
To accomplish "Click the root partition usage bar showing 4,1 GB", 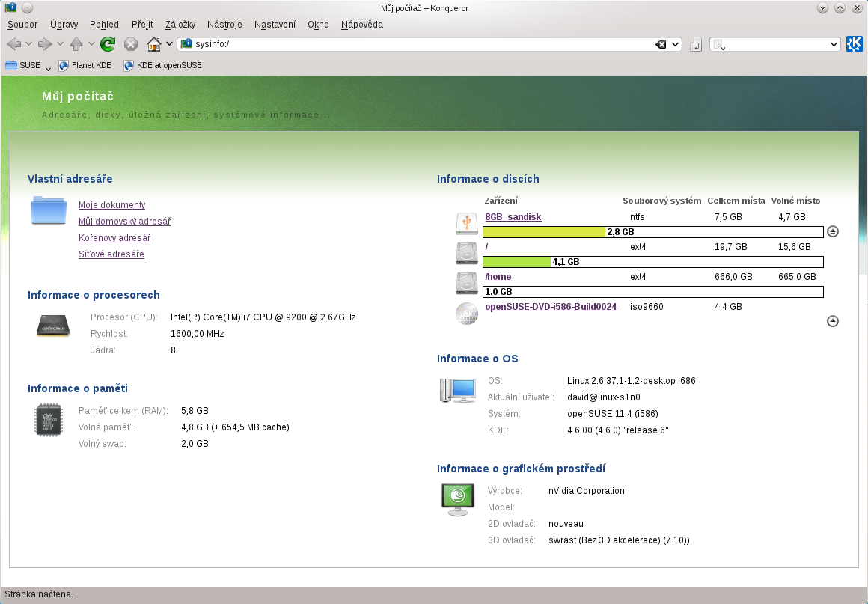I will pos(653,262).
